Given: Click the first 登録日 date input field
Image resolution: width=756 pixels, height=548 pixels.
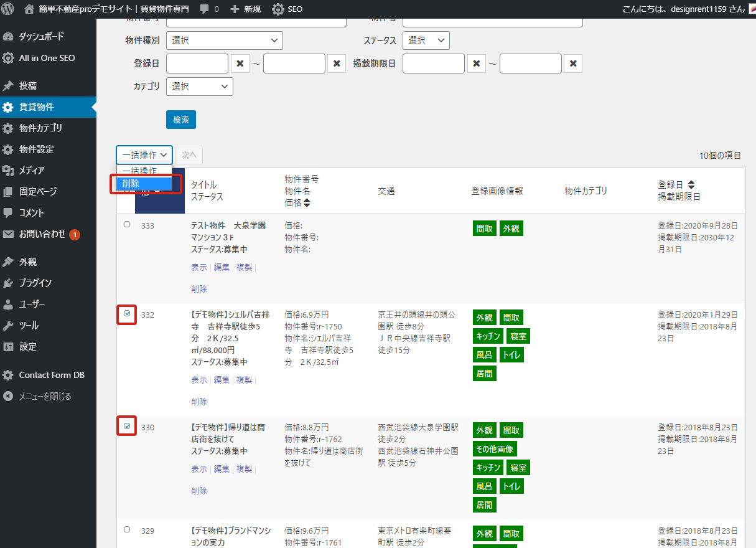Looking at the screenshot, I should click(x=197, y=64).
